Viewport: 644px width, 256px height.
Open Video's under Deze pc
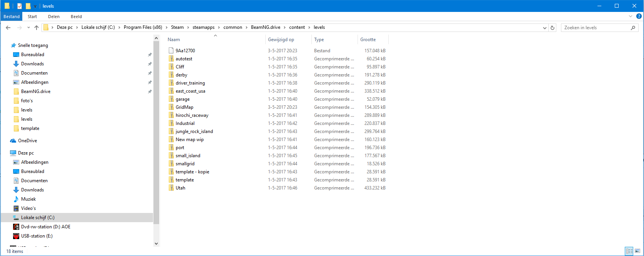(x=28, y=208)
